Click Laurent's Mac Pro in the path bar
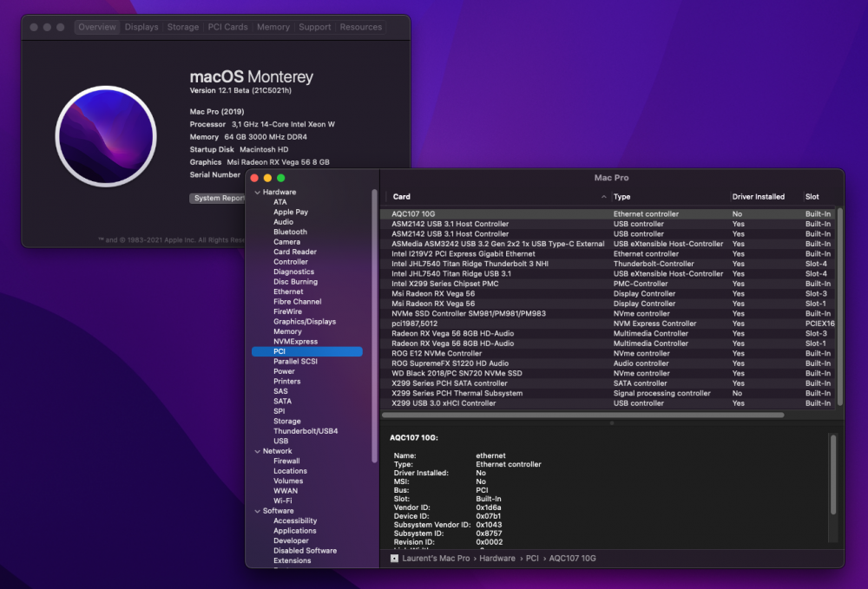The image size is (868, 589). pyautogui.click(x=436, y=559)
